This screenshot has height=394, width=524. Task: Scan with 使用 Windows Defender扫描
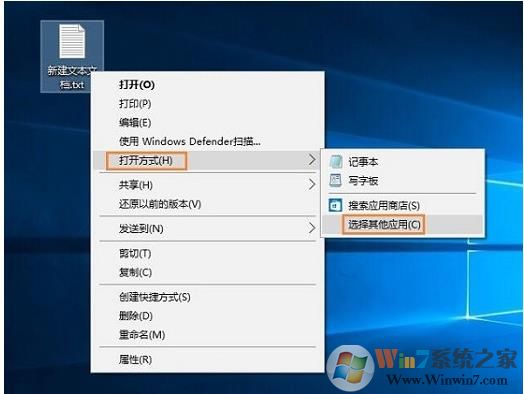coord(189,141)
